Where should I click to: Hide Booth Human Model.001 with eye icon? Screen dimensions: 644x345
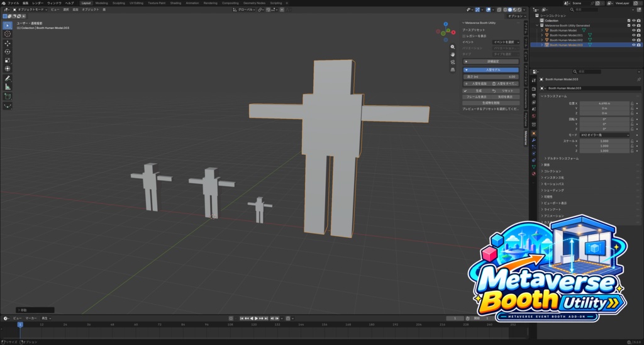pos(634,35)
